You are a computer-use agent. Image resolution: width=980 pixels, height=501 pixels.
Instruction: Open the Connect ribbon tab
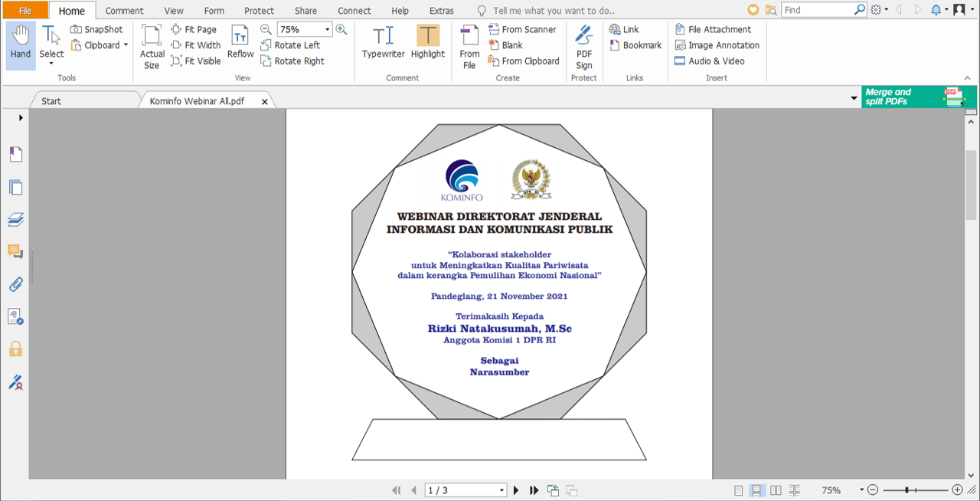354,11
